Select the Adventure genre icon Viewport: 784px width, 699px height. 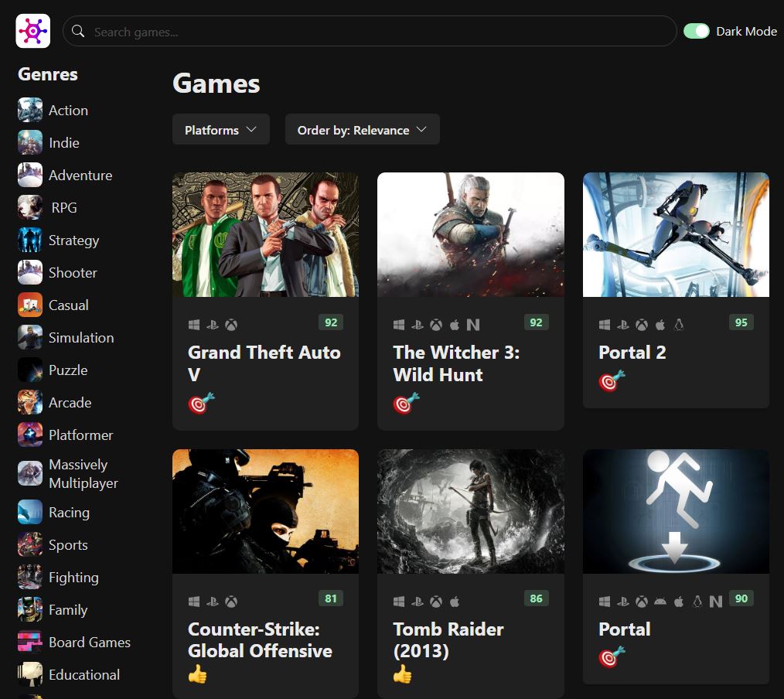tap(30, 175)
